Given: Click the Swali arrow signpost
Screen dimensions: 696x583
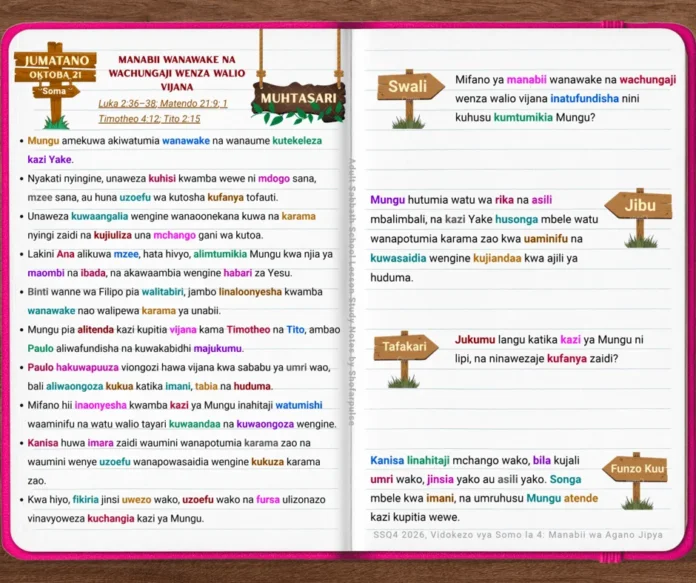Looking at the screenshot, I should click(411, 99).
